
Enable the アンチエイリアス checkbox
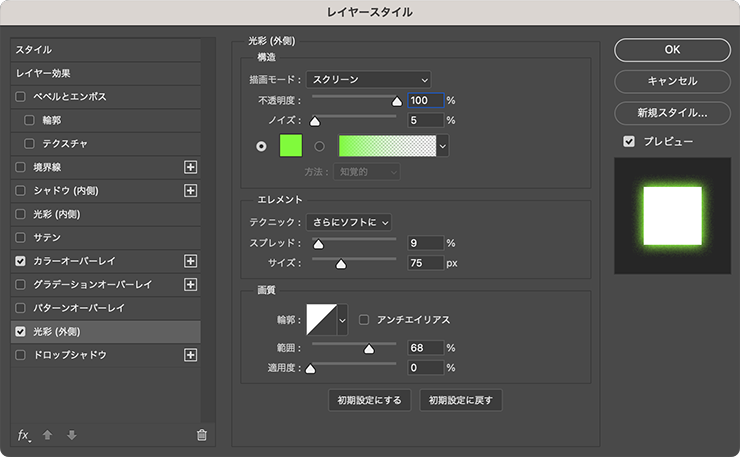click(x=365, y=320)
